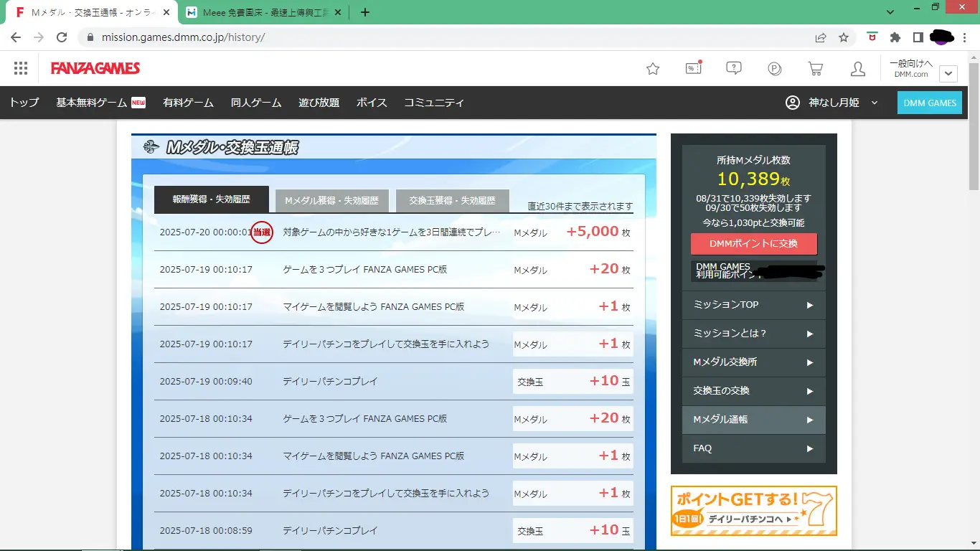980x551 pixels.
Task: Open the coupon icon with red dot
Action: point(694,68)
